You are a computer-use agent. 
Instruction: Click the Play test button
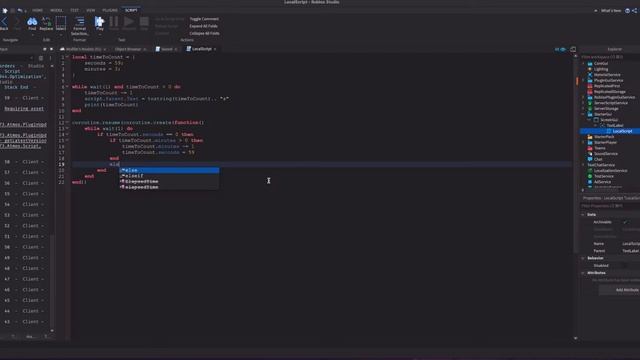pyautogui.click(x=100, y=23)
